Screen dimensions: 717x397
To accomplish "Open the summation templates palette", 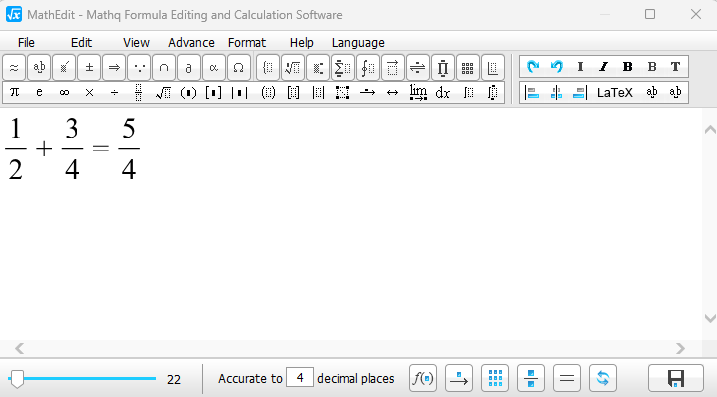I will point(342,68).
